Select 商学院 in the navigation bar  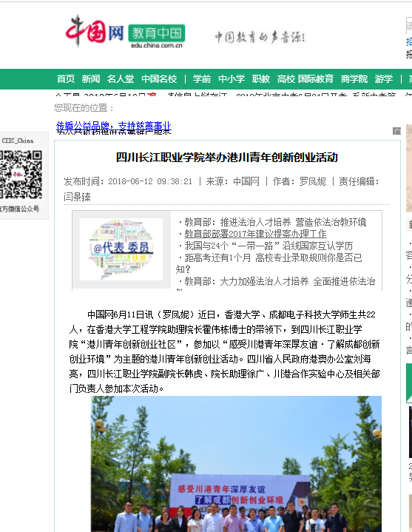354,79
